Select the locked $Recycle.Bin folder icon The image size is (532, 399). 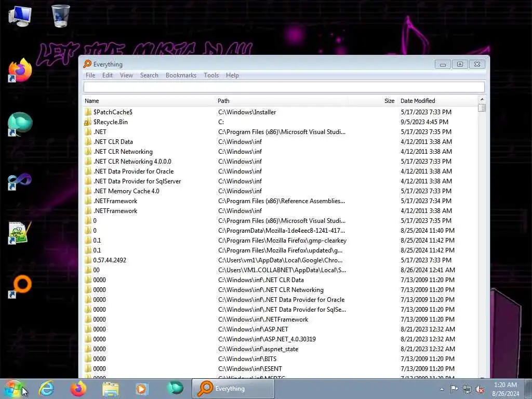point(88,122)
